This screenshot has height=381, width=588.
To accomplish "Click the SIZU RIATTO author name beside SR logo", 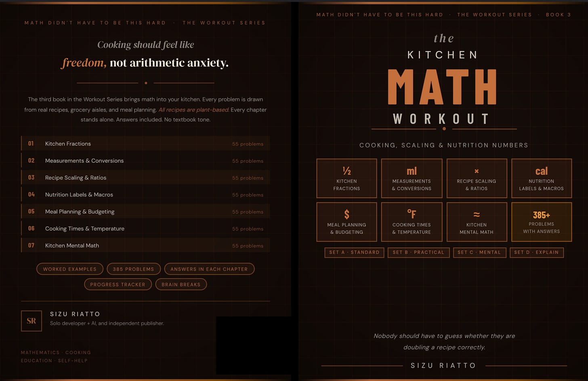I will tap(75, 314).
